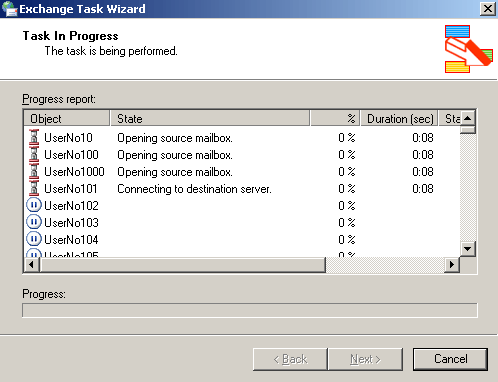This screenshot has height=382, width=498.
Task: Click UserNo100 'Opening source mailbox.' state
Action: pyautogui.click(x=175, y=155)
